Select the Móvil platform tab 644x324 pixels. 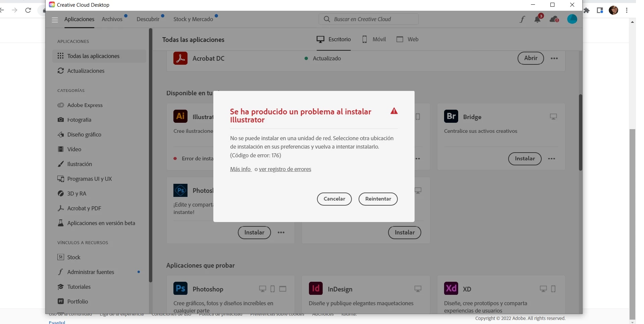point(374,39)
